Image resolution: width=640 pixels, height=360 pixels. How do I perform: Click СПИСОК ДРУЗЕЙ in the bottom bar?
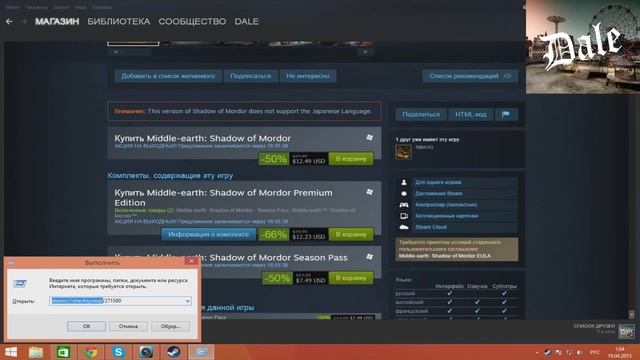pyautogui.click(x=594, y=326)
